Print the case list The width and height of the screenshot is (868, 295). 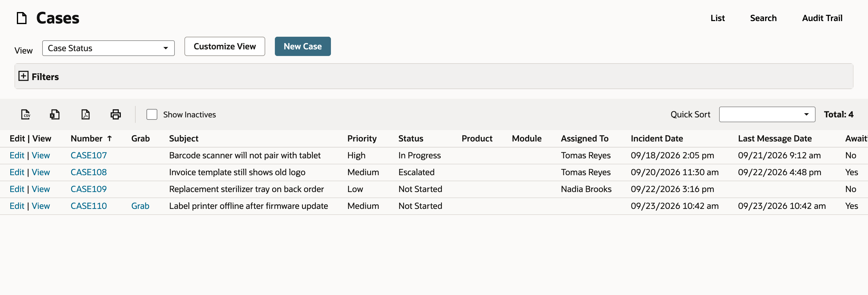[x=115, y=114]
